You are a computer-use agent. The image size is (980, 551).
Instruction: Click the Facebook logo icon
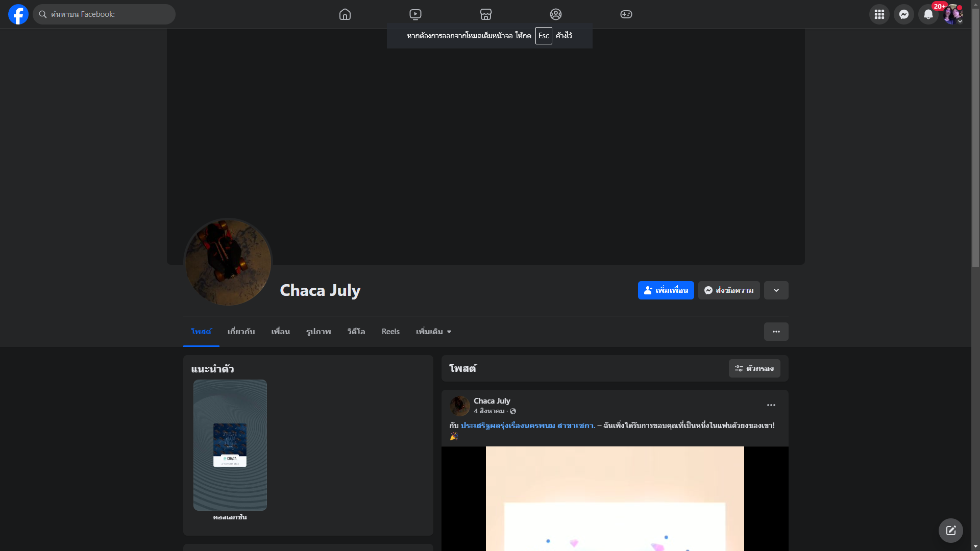tap(18, 14)
